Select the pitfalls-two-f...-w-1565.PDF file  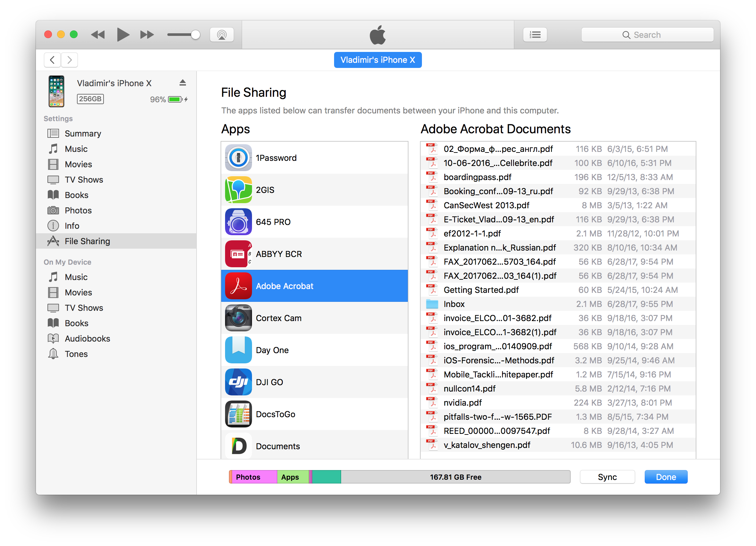click(x=558, y=417)
